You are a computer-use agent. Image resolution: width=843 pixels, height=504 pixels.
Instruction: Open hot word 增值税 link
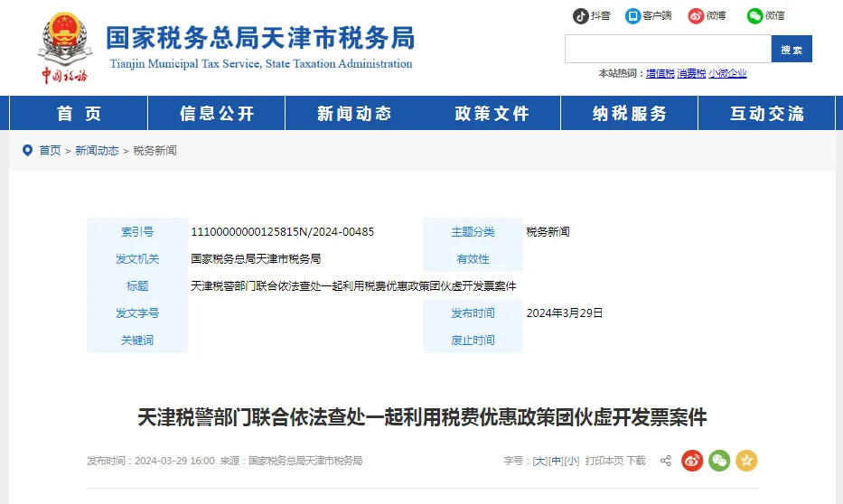660,73
